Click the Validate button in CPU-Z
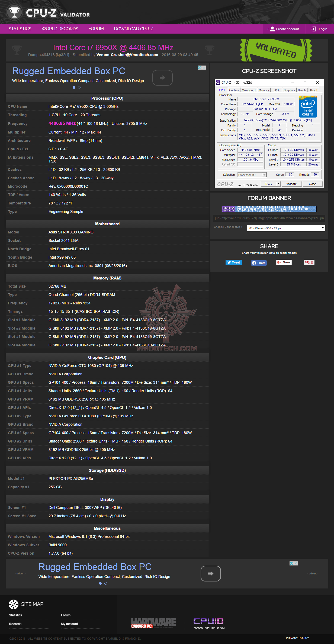334x644 pixels. click(x=291, y=184)
